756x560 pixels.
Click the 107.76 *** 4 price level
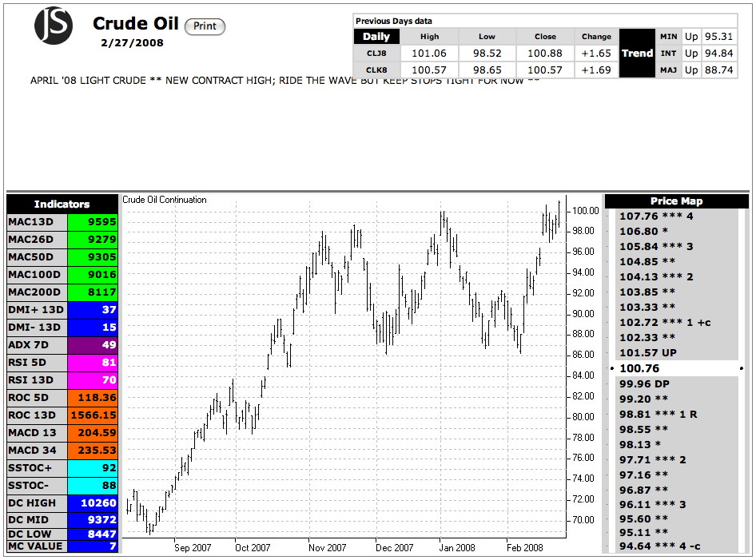[656, 216]
